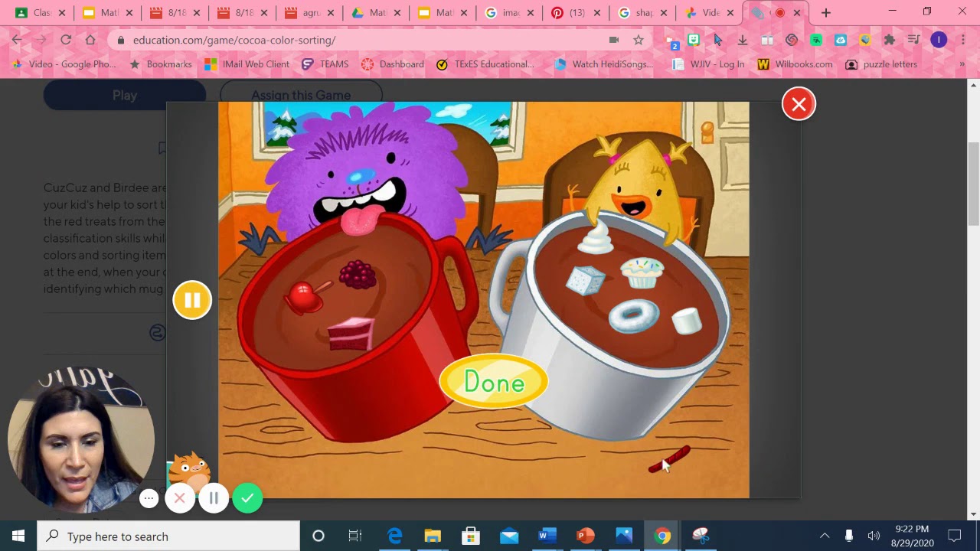Click the white frosted cupcake
The image size is (980, 551).
click(x=642, y=272)
